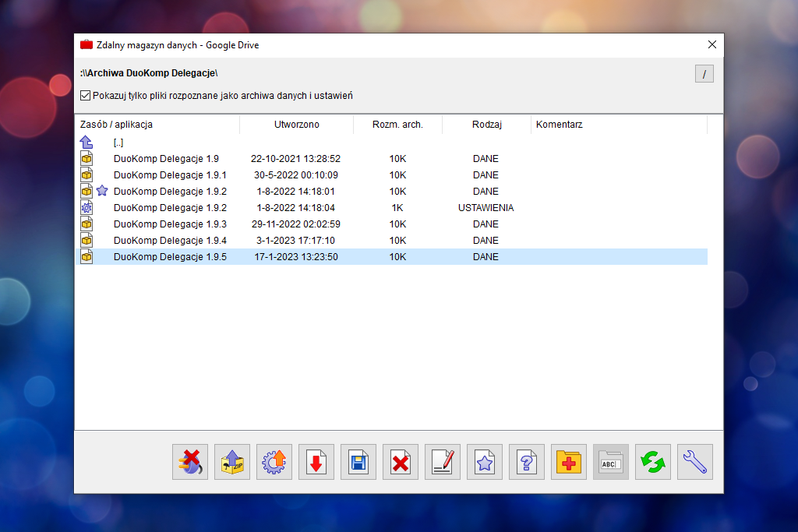Select row 'DuoKomp Delegacje 1.9.5'
The width and height of the screenshot is (798, 532).
point(391,256)
